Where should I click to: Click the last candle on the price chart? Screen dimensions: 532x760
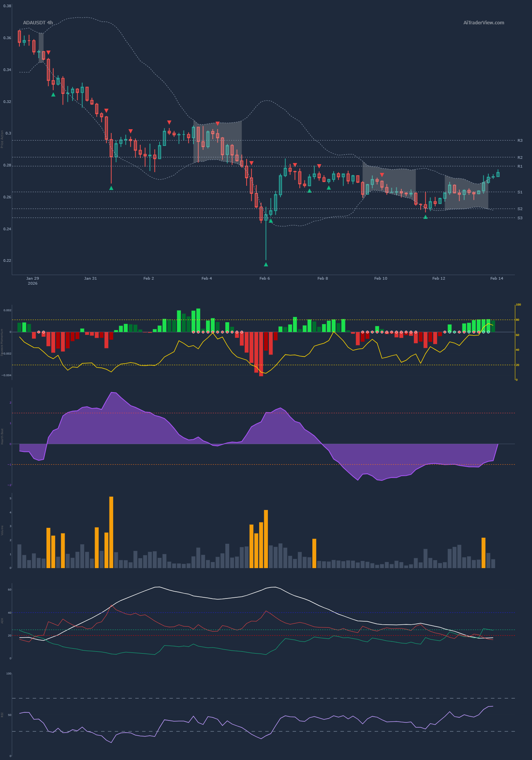(x=498, y=174)
